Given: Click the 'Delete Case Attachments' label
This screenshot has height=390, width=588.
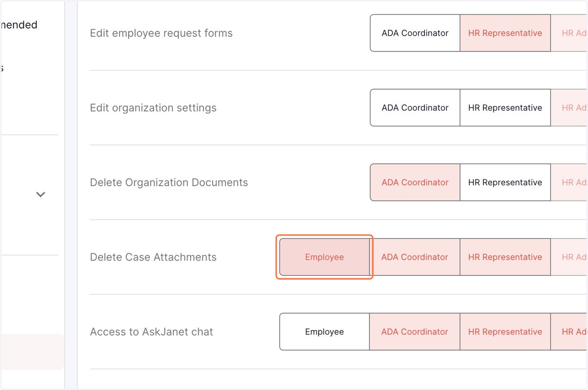Looking at the screenshot, I should tap(153, 257).
